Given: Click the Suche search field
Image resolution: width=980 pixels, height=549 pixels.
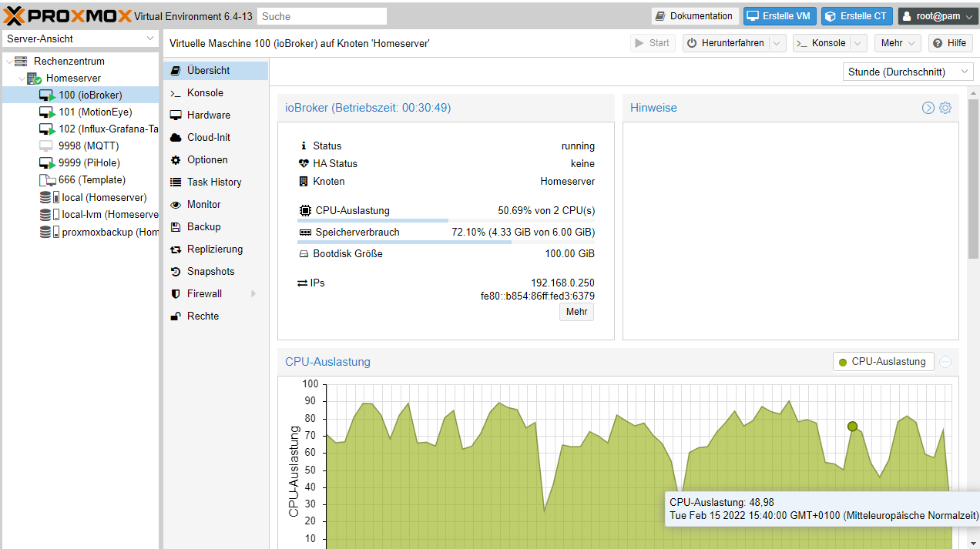Looking at the screenshot, I should coord(322,16).
